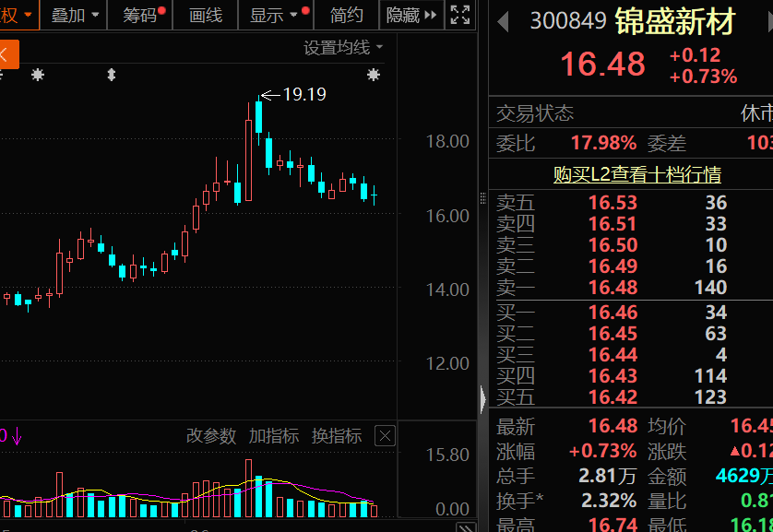Click the fullscreen expand icon in toolbar
773x532 pixels.
(459, 16)
